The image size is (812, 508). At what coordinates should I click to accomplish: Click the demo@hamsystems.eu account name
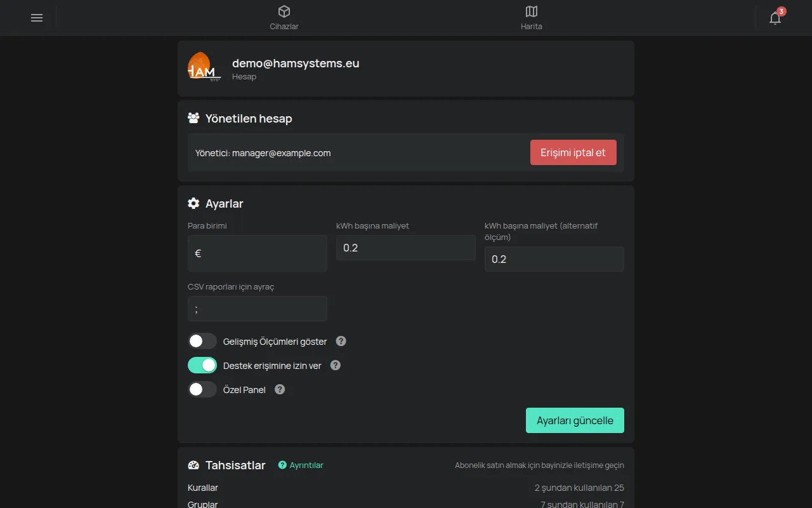click(x=296, y=63)
